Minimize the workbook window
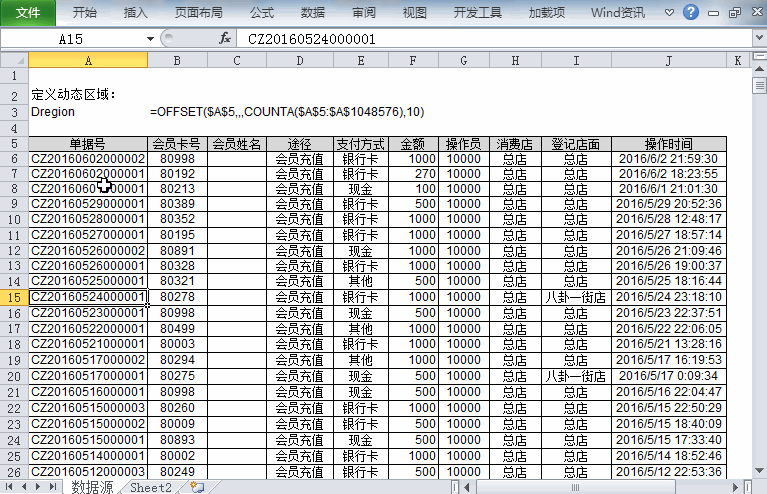This screenshot has width=767, height=494. click(x=713, y=13)
